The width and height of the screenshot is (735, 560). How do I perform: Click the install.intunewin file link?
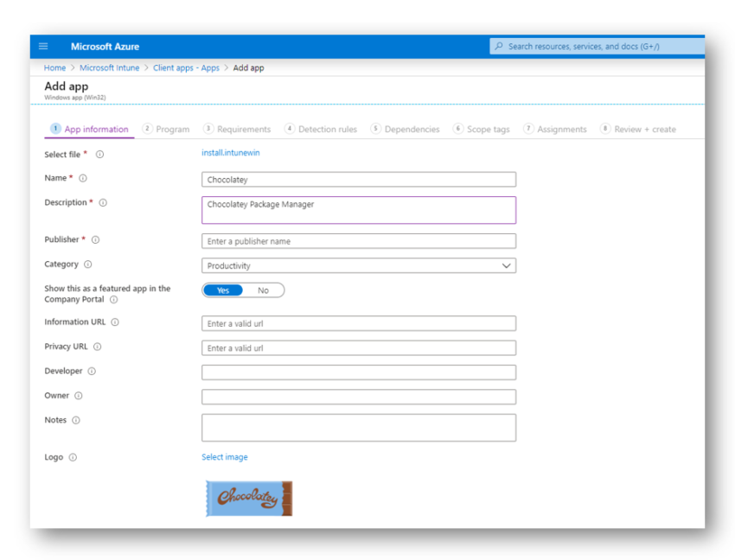231,153
